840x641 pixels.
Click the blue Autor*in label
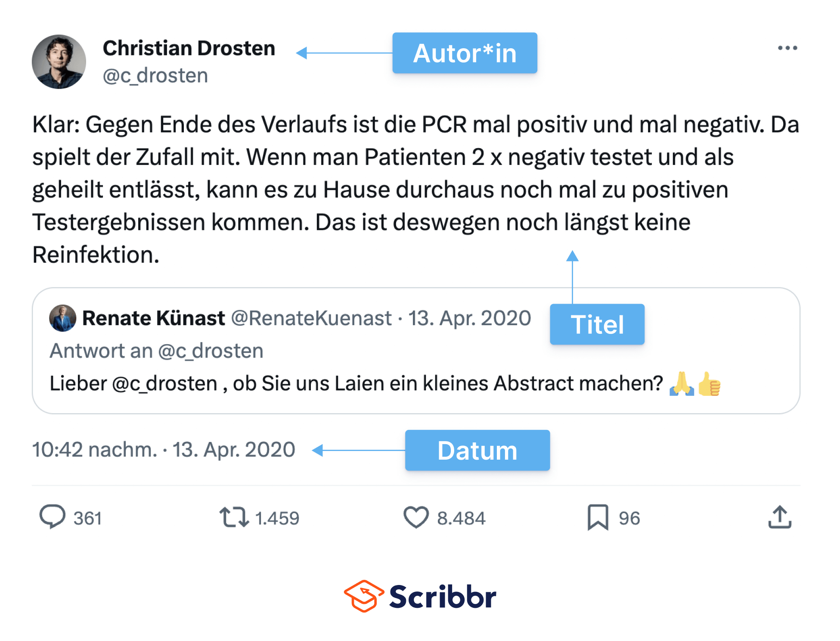tap(465, 53)
